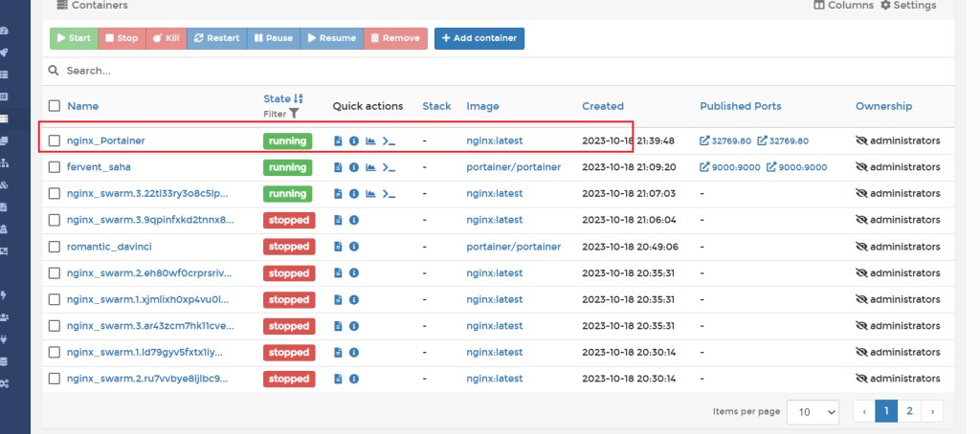The height and width of the screenshot is (434, 980).
Task: Open the Columns chooser
Action: click(x=842, y=6)
